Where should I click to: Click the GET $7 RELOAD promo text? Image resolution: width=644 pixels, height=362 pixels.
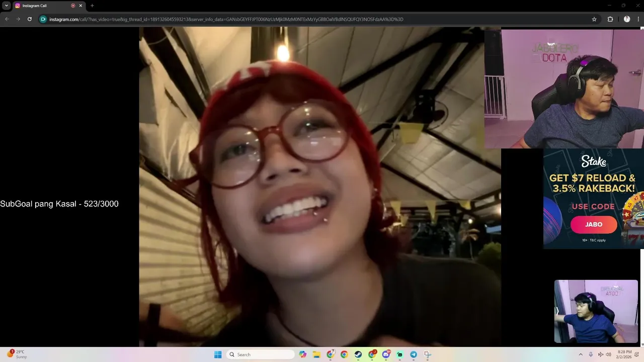tap(592, 183)
